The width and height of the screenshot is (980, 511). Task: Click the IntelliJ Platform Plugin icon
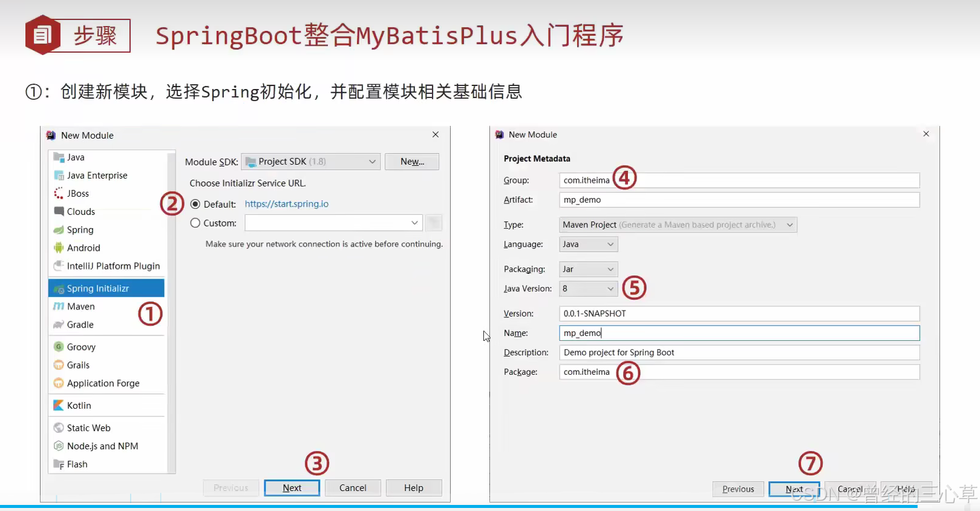click(59, 266)
